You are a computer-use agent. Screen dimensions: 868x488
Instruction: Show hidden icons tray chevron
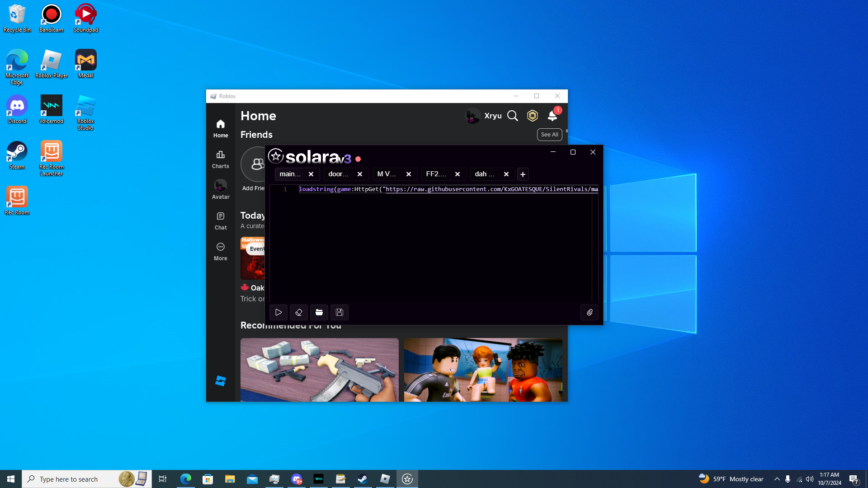click(x=777, y=479)
